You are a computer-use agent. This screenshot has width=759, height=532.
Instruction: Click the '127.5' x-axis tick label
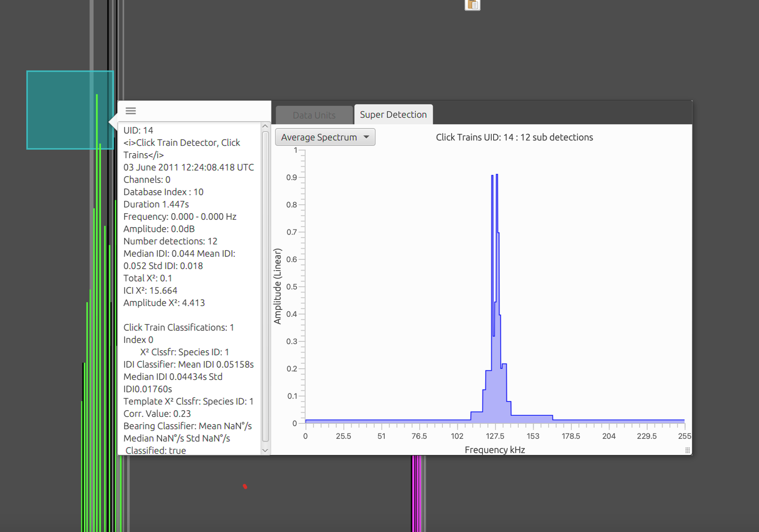[495, 436]
